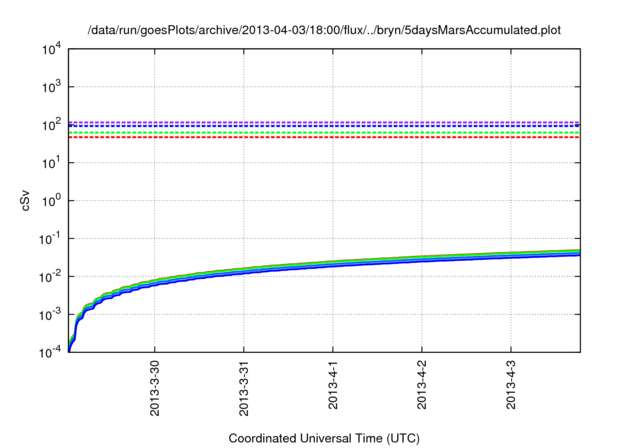
Task: Click the 10^0 y-axis tick label
Action: 50,201
